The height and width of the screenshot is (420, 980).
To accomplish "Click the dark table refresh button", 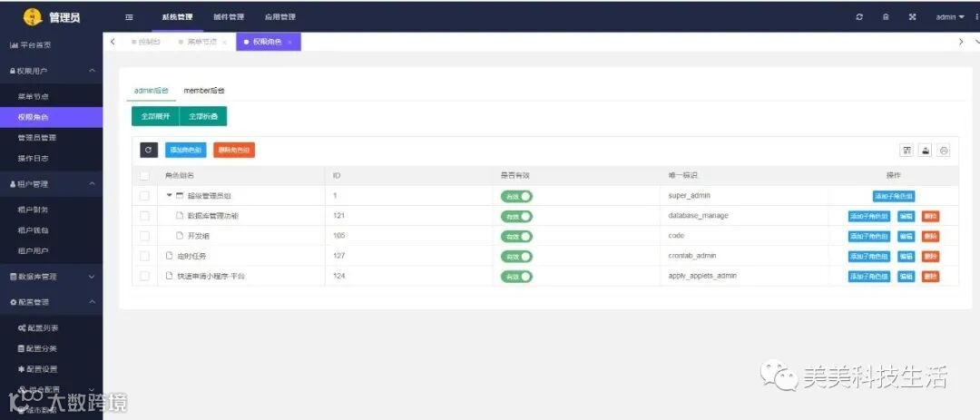I will (x=148, y=150).
